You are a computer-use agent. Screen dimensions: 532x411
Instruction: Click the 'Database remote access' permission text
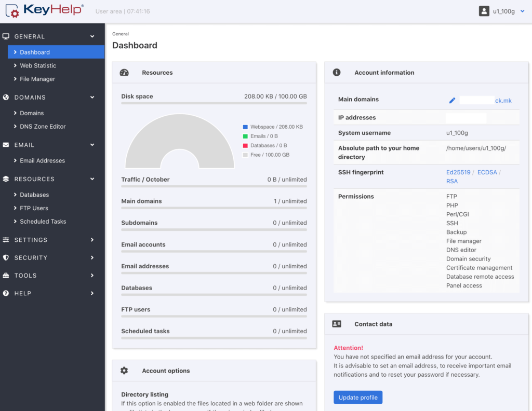(x=480, y=277)
